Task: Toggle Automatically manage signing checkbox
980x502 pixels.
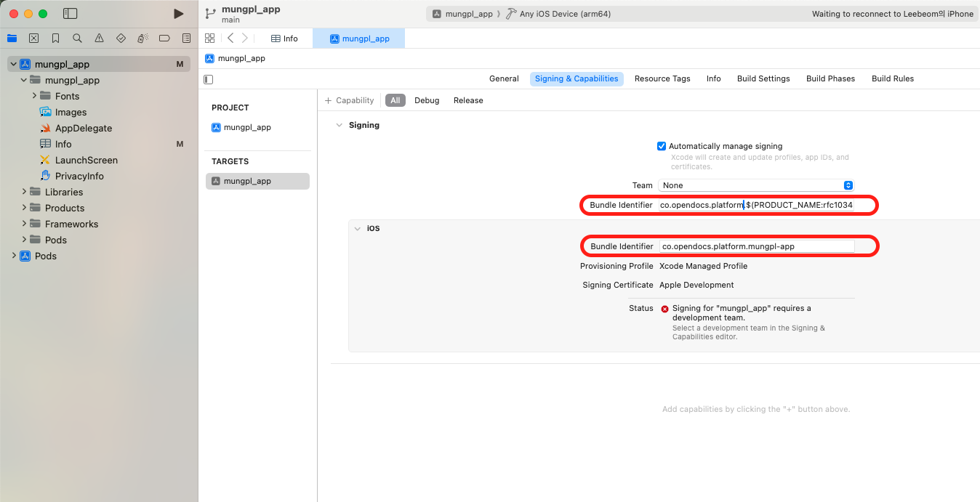Action: (x=662, y=146)
